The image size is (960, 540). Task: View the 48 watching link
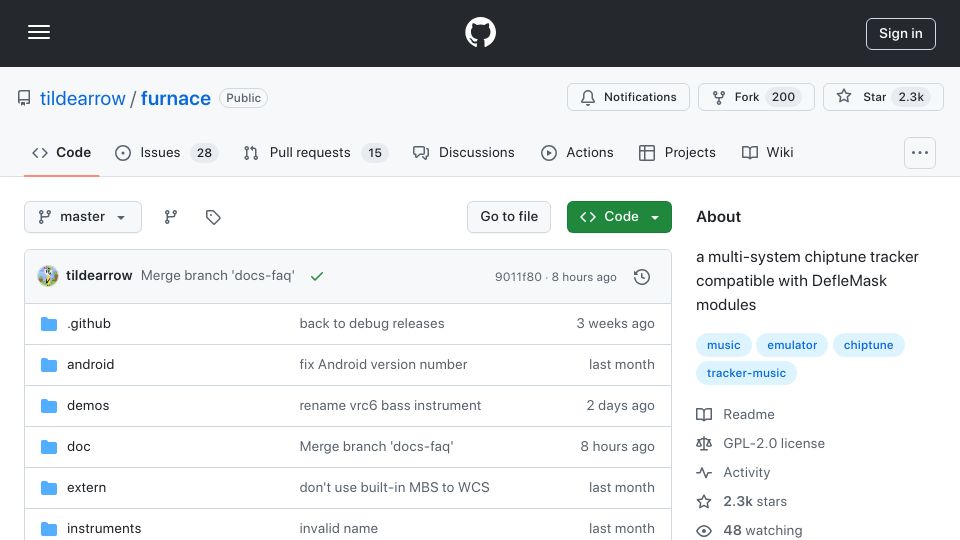(749, 530)
